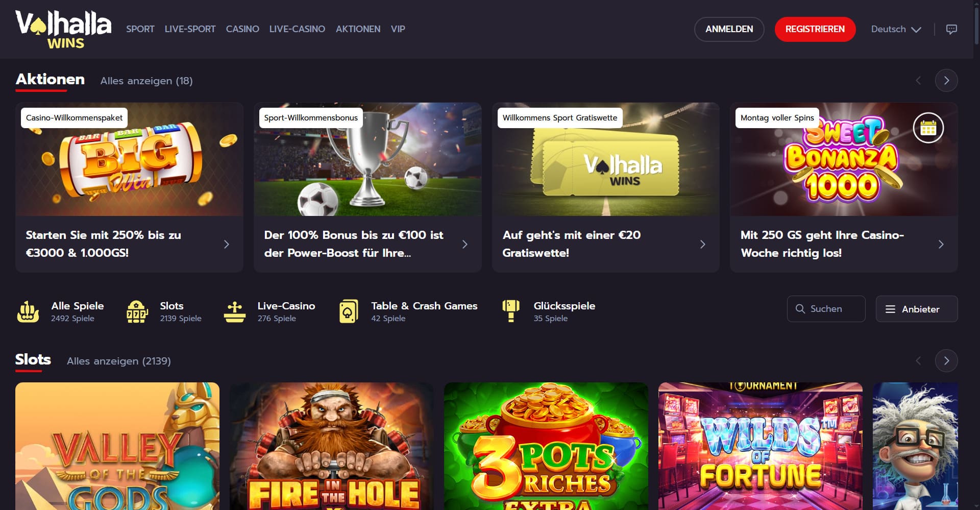
Task: Advance the Aktionen carousel with the next arrow
Action: [946, 81]
